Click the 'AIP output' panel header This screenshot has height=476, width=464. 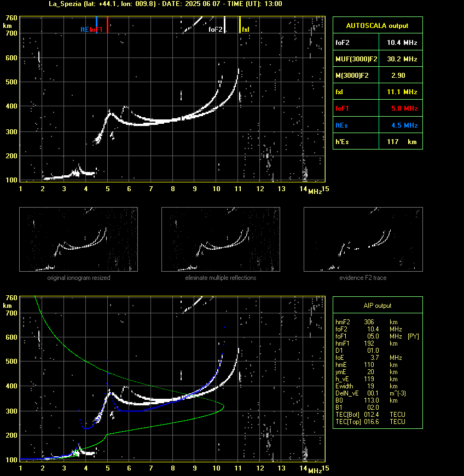tap(378, 306)
